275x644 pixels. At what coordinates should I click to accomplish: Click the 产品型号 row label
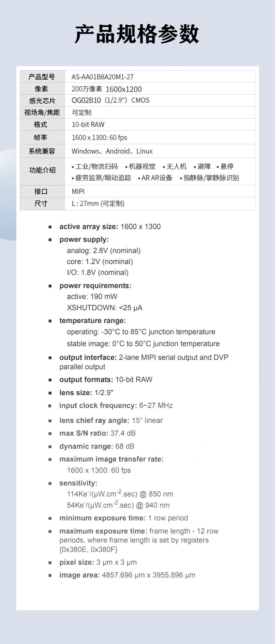click(x=42, y=77)
